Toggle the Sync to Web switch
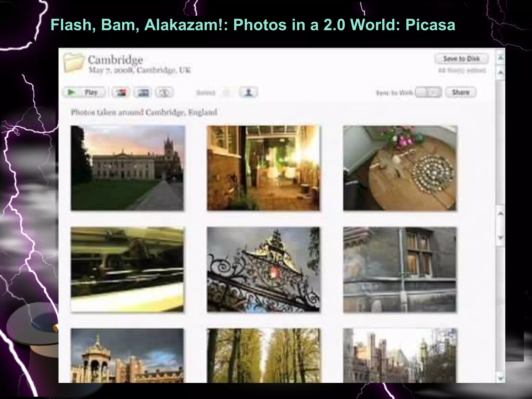The image size is (532, 399). pyautogui.click(x=428, y=92)
